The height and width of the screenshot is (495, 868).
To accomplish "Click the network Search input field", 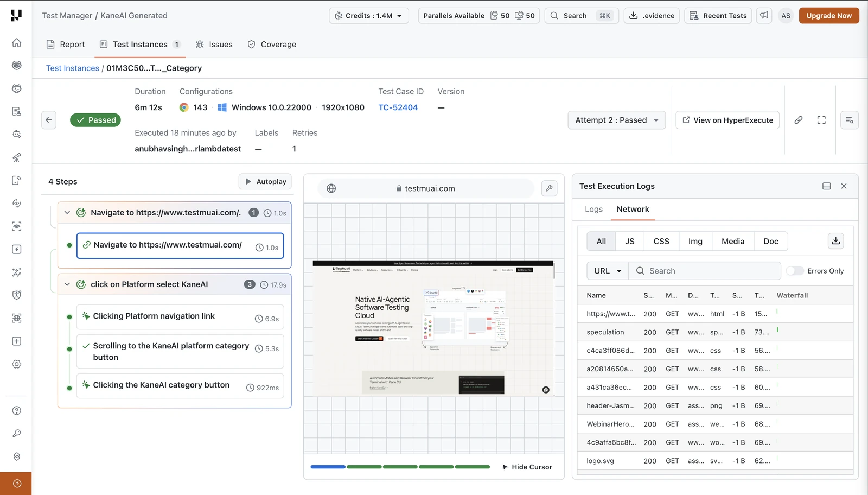I will tap(705, 271).
